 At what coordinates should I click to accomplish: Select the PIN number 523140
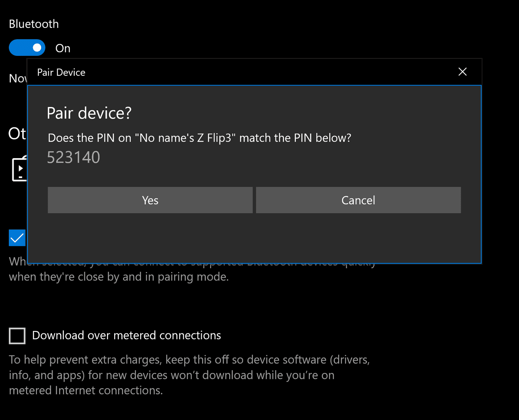(73, 157)
